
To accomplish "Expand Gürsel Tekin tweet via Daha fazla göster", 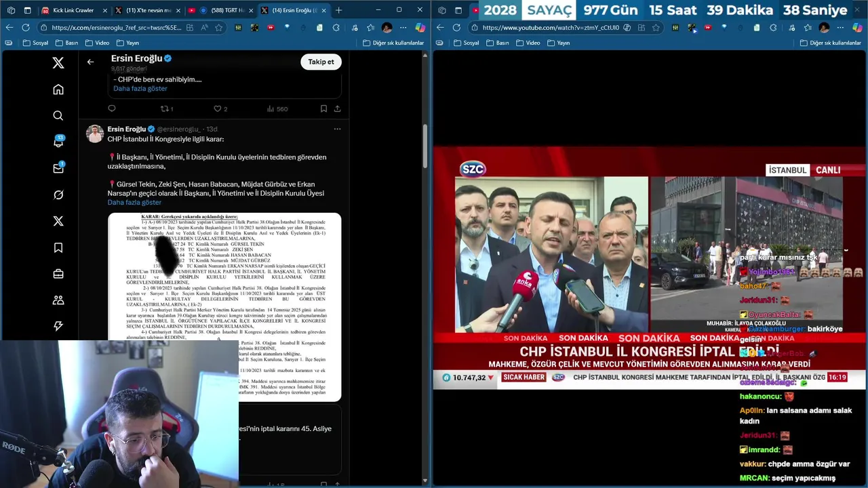I will tap(134, 203).
